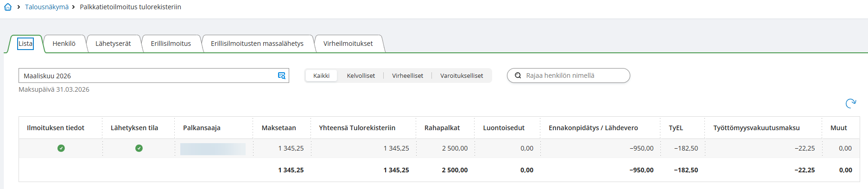
Task: Select the Kaikki filter
Action: tap(321, 76)
